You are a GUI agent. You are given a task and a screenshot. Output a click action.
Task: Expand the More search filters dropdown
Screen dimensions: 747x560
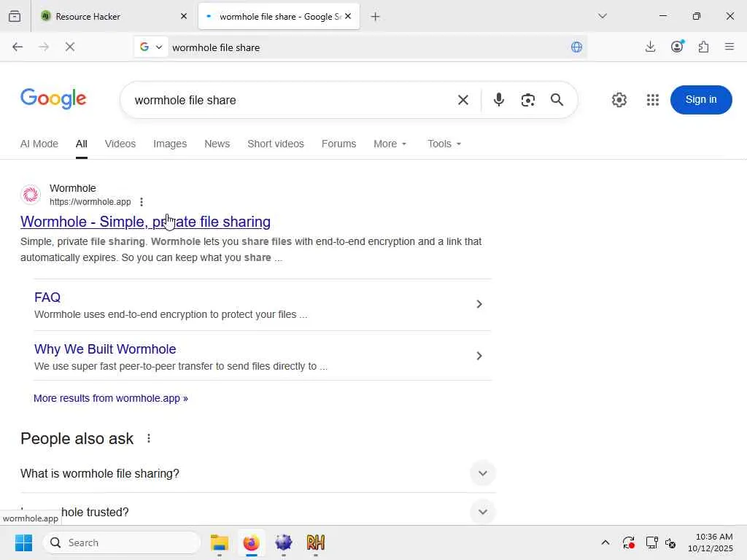[390, 144]
